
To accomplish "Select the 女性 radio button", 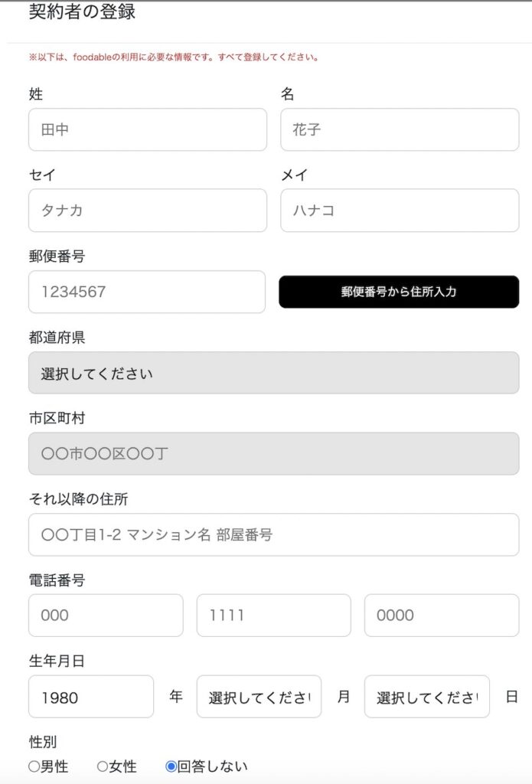I will click(x=103, y=766).
